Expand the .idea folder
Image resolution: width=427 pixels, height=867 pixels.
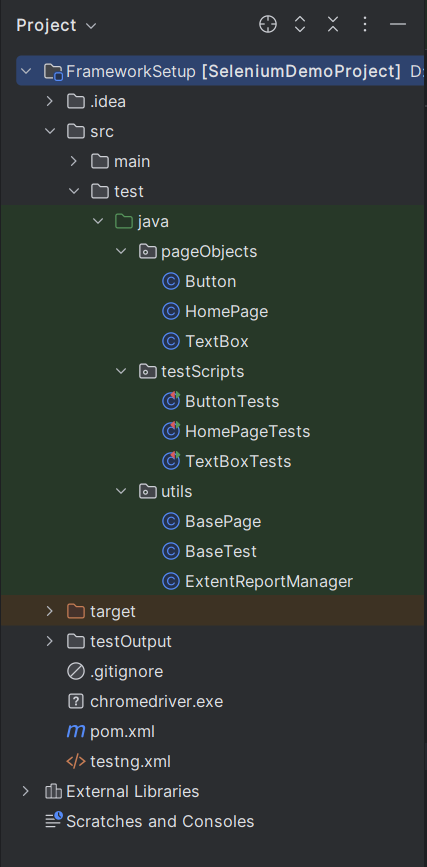pyautogui.click(x=49, y=101)
